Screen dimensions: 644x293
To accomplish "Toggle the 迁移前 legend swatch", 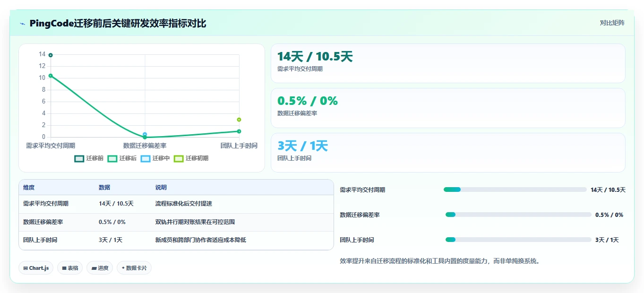I will pos(79,158).
